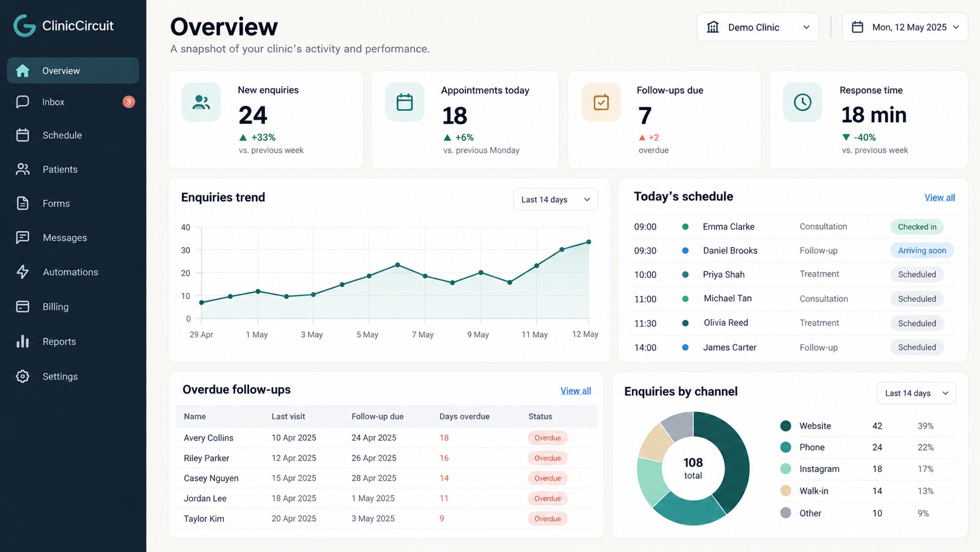The image size is (980, 552).
Task: Open the Forms menu item
Action: click(x=73, y=204)
